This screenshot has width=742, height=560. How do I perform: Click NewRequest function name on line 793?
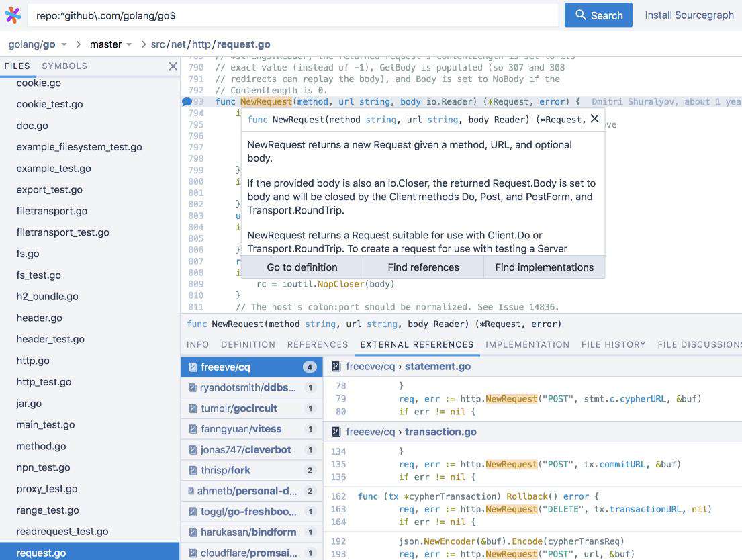pyautogui.click(x=267, y=102)
